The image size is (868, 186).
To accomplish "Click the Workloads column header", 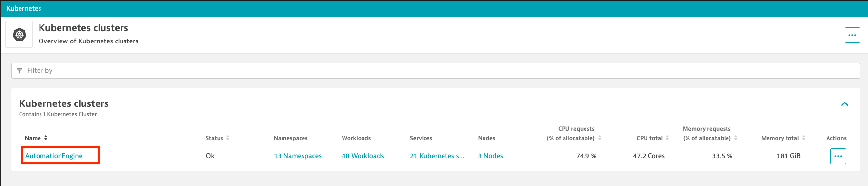I will (x=356, y=138).
